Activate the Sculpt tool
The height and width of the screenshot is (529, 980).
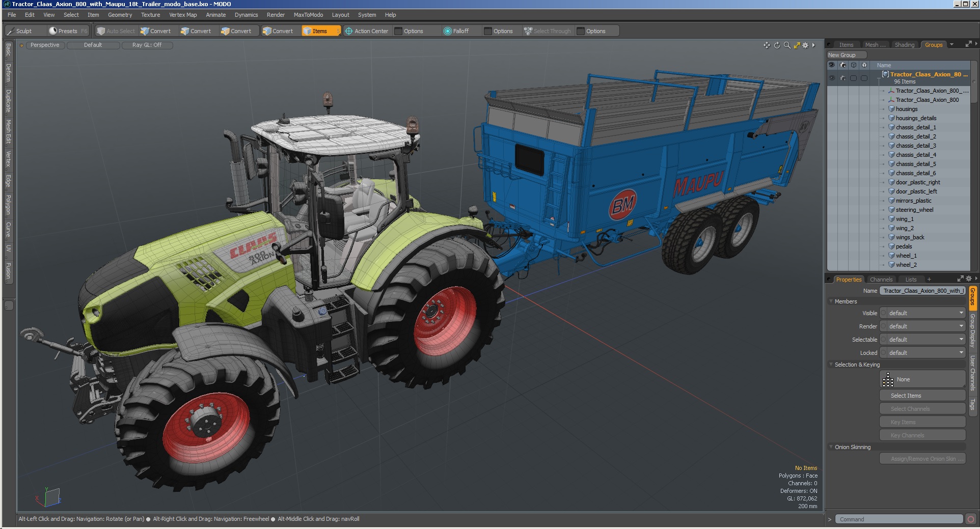point(24,31)
